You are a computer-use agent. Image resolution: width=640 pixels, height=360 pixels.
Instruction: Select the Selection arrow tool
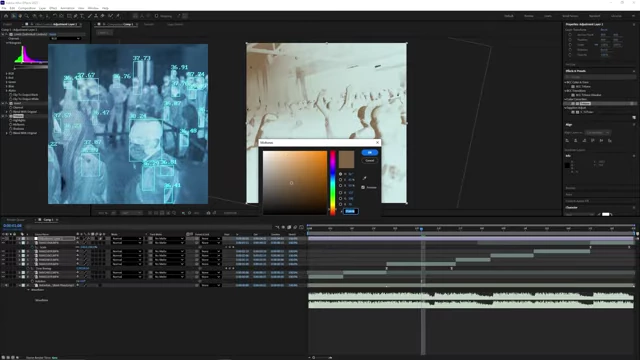(13, 16)
